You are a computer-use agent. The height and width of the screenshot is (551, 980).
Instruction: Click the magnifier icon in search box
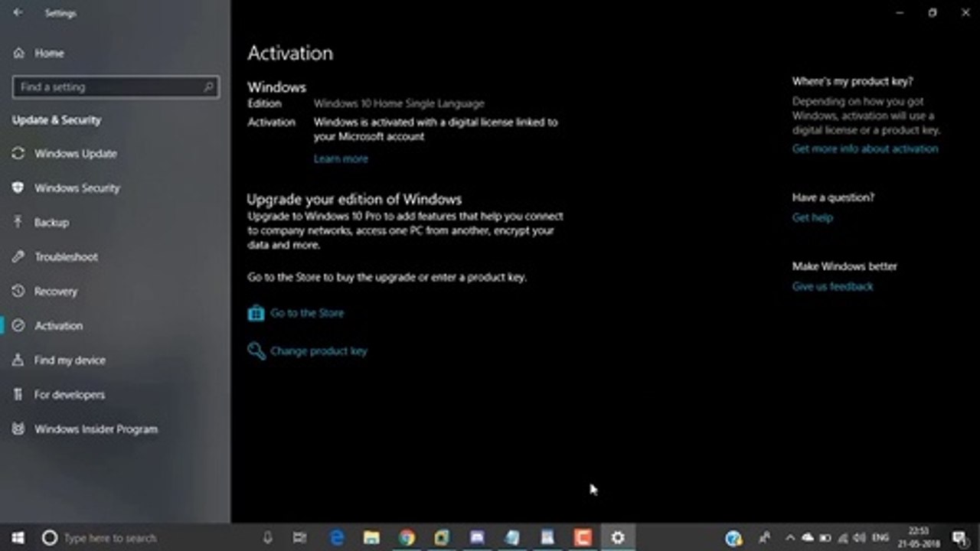coord(208,87)
